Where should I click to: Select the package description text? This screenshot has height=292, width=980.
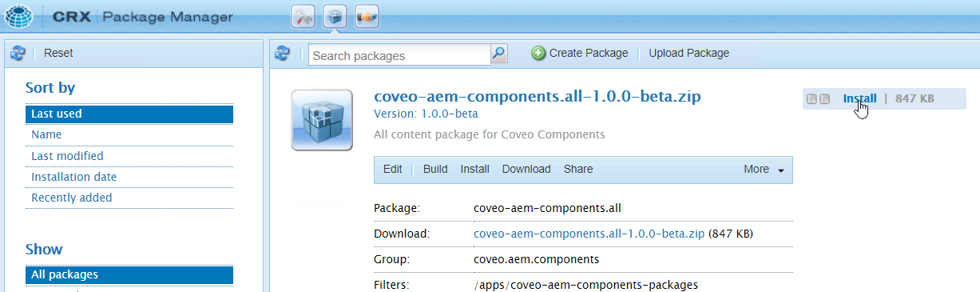[489, 134]
